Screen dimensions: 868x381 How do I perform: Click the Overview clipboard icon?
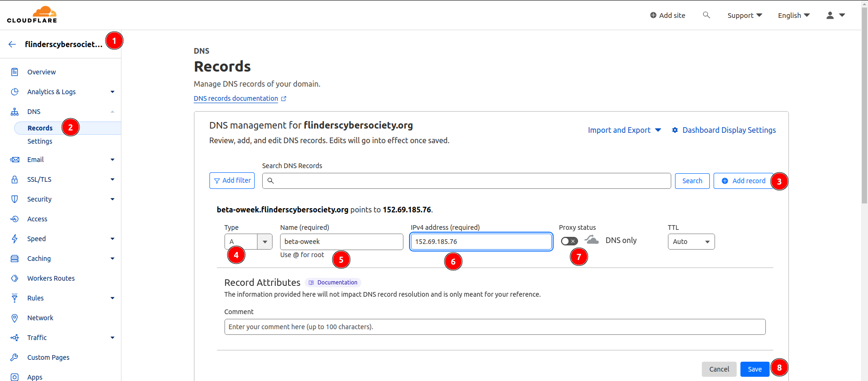click(15, 72)
